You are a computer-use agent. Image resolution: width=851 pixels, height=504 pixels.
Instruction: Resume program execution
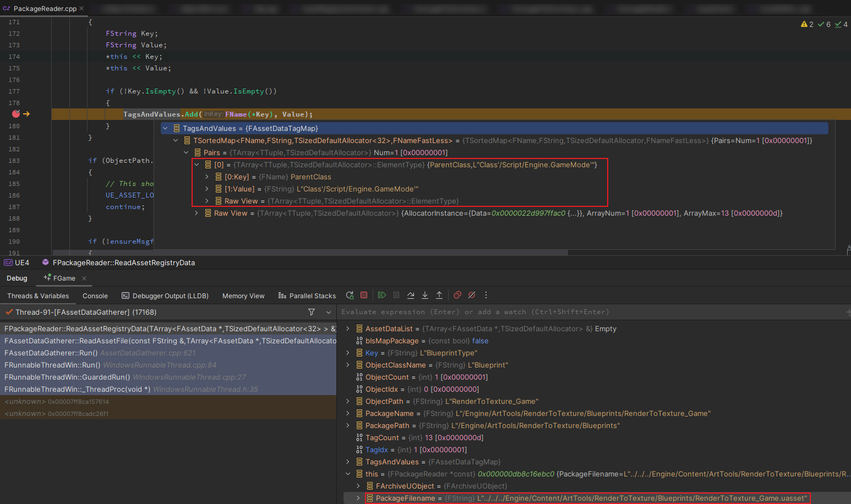(382, 295)
